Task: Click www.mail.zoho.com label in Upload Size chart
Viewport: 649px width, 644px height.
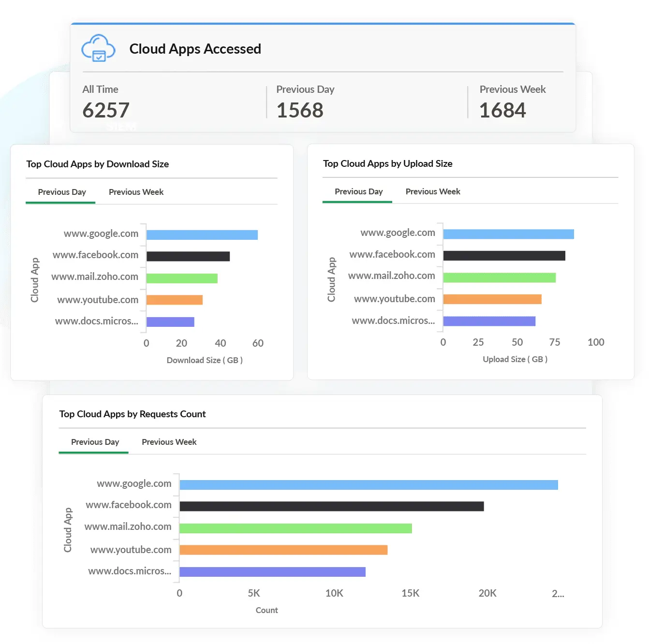Action: [392, 276]
